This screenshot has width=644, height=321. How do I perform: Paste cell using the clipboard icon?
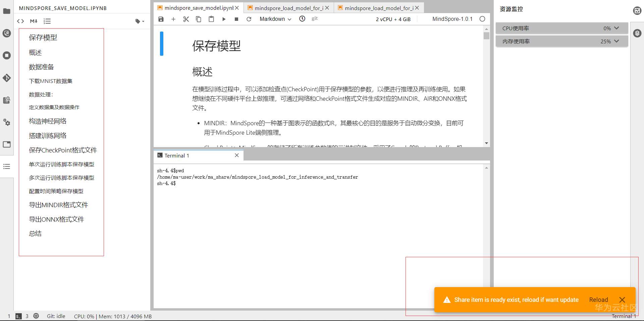coord(211,19)
